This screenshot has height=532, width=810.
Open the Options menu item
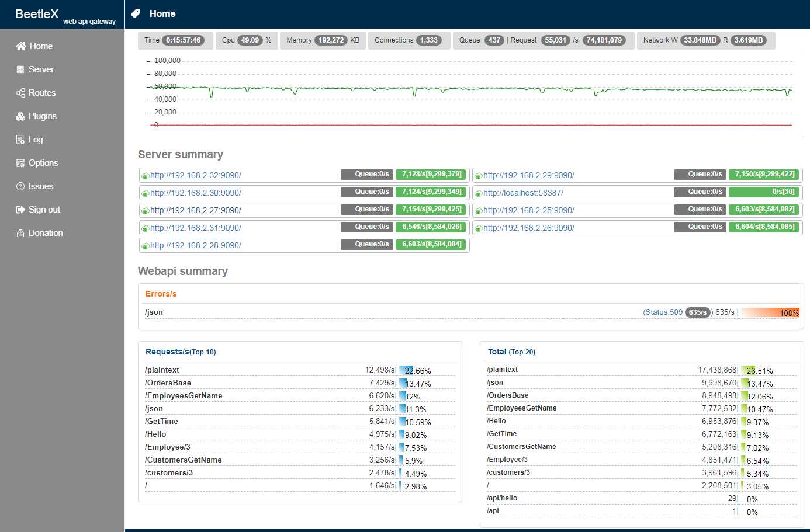point(43,163)
